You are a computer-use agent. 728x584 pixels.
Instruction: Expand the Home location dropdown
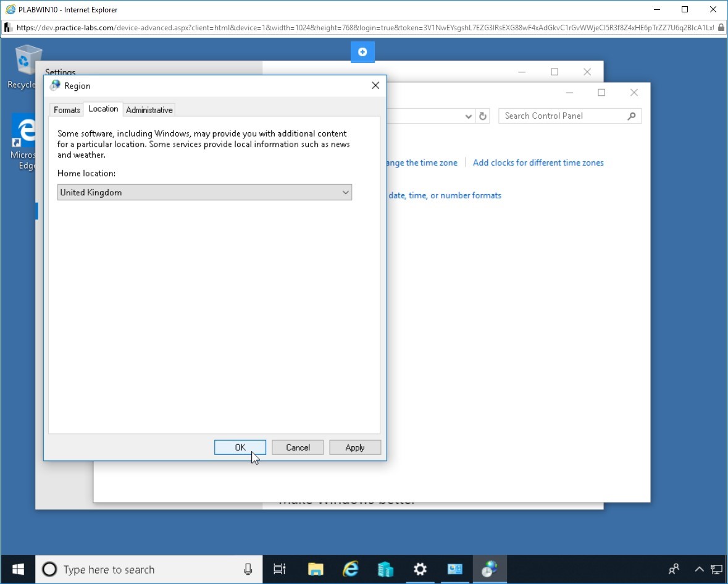[204, 192]
